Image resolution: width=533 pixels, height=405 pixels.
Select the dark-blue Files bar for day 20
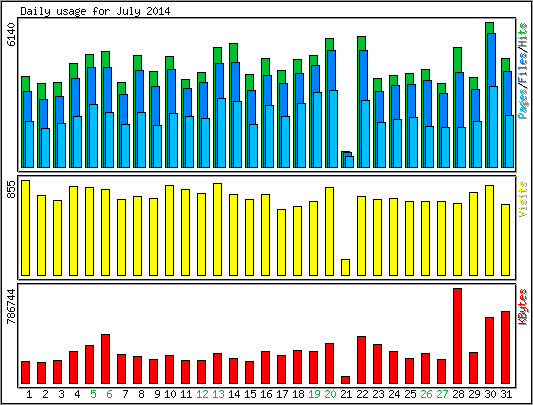331,70
